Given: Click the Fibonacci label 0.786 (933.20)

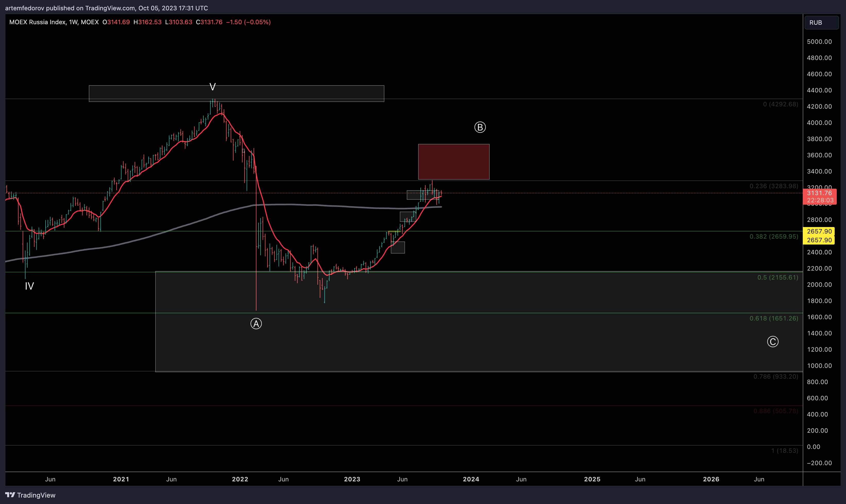Looking at the screenshot, I should [776, 376].
